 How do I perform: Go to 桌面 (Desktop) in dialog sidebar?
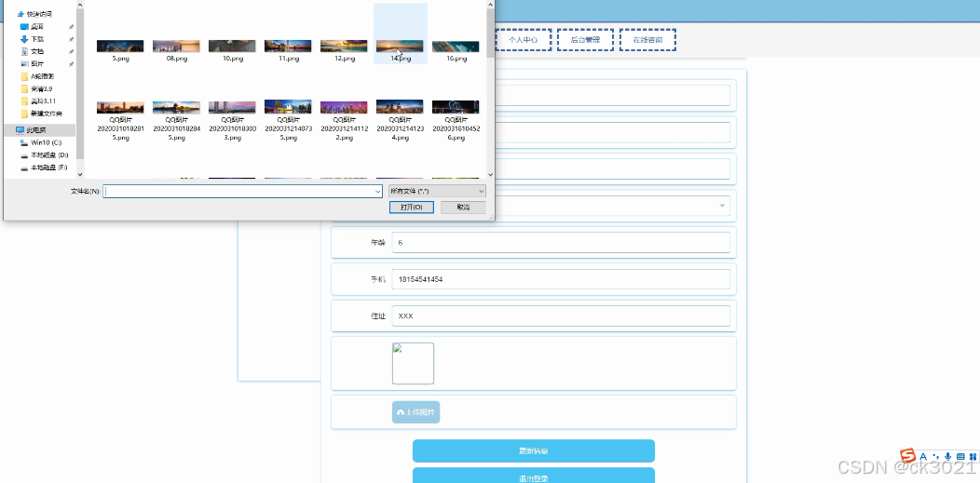33,27
